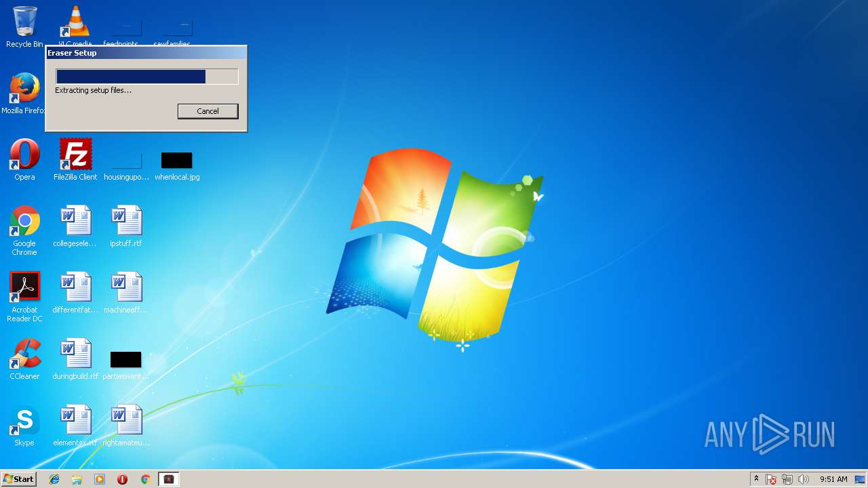Select the rightamateu... Word document
This screenshot has height=488, width=868.
point(126,426)
